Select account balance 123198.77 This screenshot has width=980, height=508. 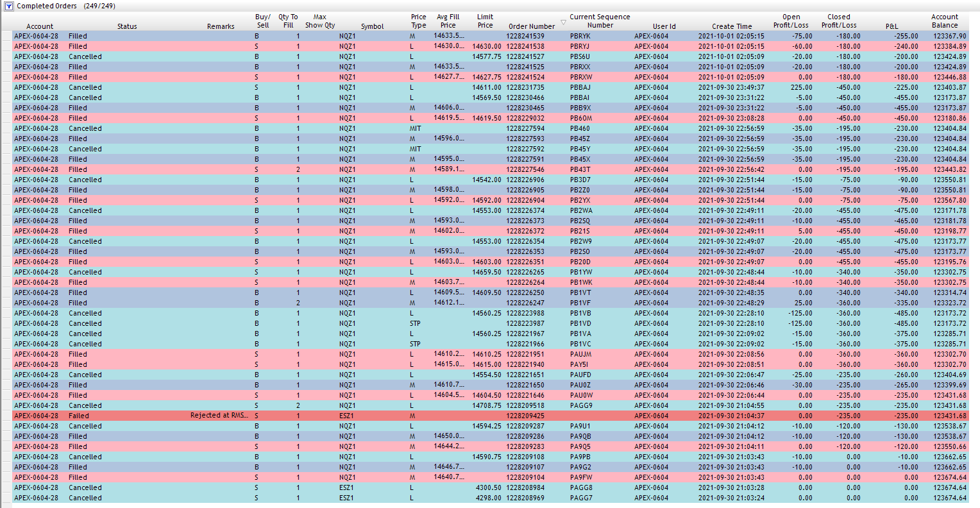pos(950,231)
